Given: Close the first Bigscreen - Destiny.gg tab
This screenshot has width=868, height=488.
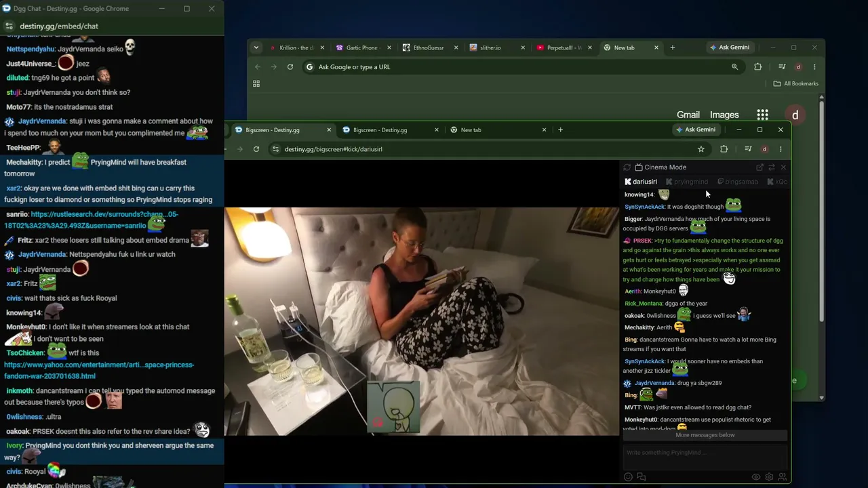Looking at the screenshot, I should click(x=329, y=130).
